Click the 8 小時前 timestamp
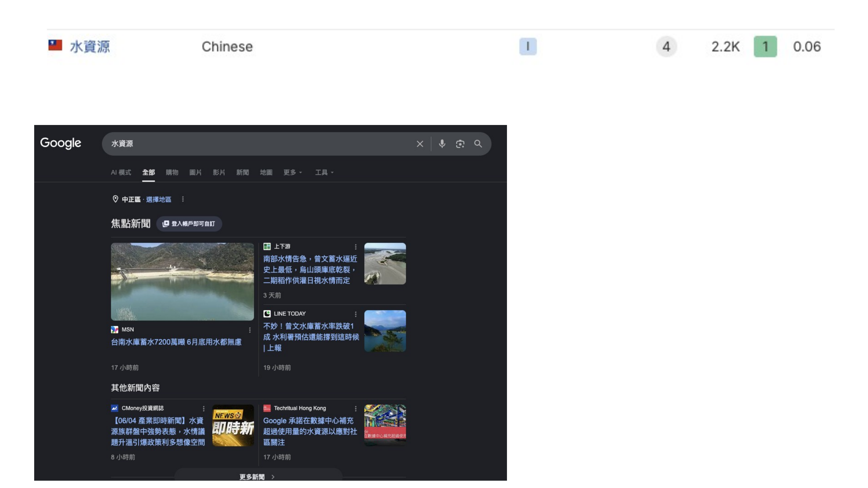Screen dimensions: 868x488 click(123, 457)
